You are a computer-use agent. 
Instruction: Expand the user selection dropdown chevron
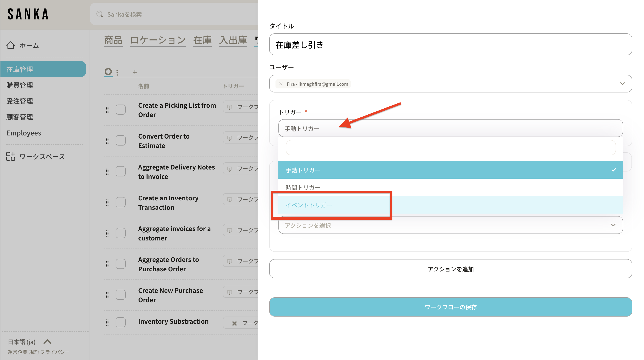(x=622, y=84)
